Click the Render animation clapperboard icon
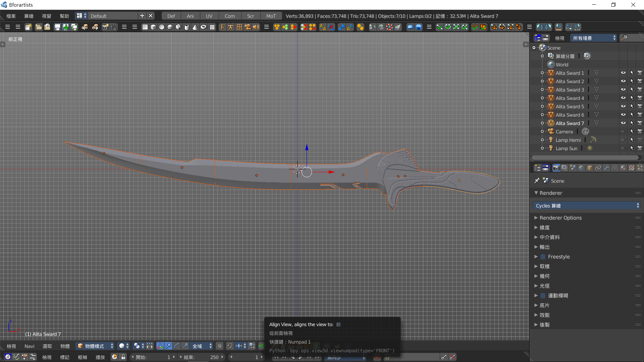 tap(114, 27)
